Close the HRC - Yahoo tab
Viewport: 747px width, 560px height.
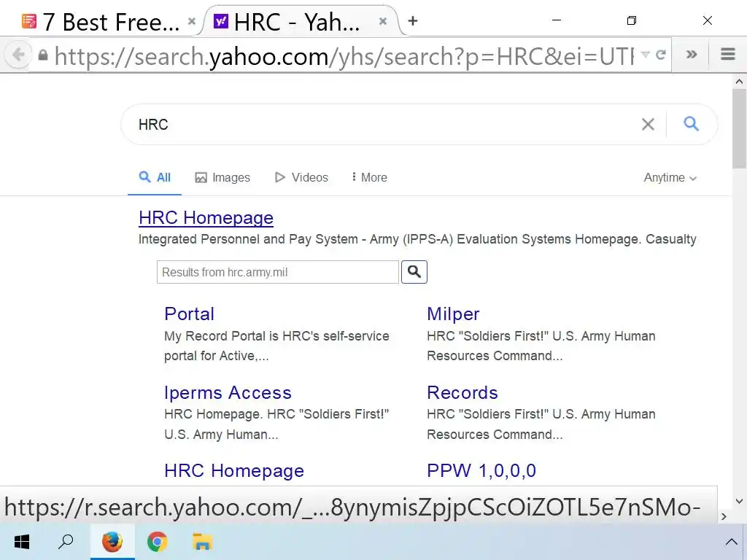click(x=382, y=21)
